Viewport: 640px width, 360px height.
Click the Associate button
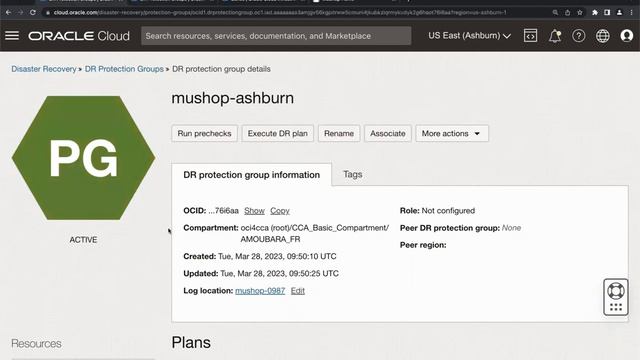pyautogui.click(x=388, y=133)
